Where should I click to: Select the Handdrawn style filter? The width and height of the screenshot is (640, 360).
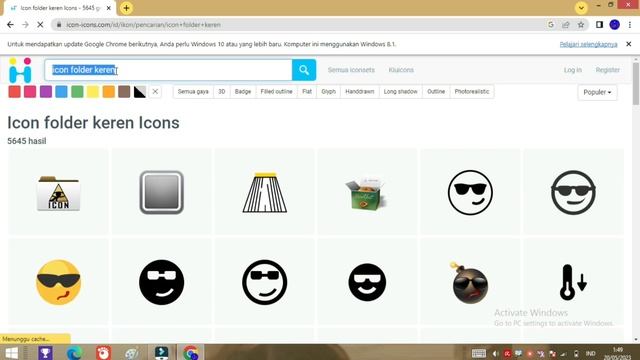(x=360, y=92)
